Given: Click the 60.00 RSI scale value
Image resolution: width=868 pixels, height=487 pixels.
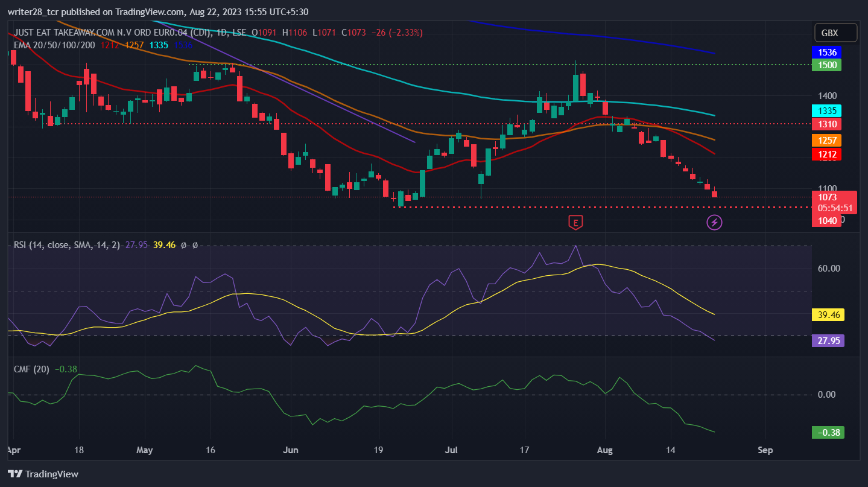Looking at the screenshot, I should point(829,269).
